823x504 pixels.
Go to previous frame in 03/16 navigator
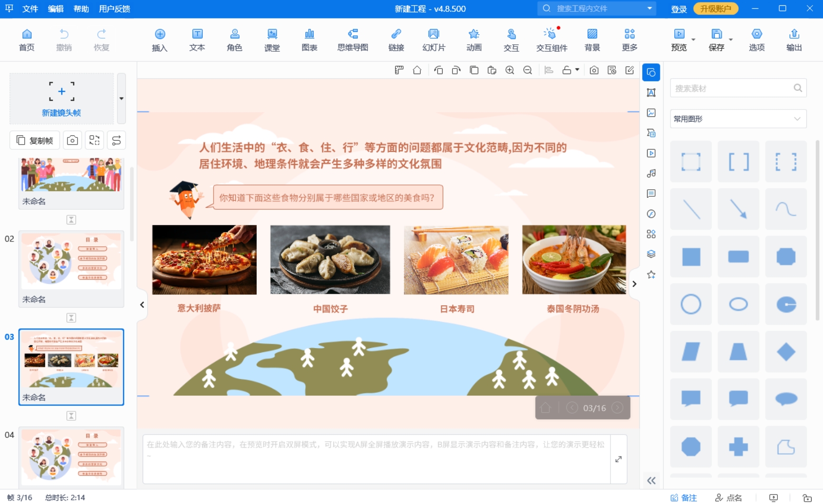coord(572,408)
